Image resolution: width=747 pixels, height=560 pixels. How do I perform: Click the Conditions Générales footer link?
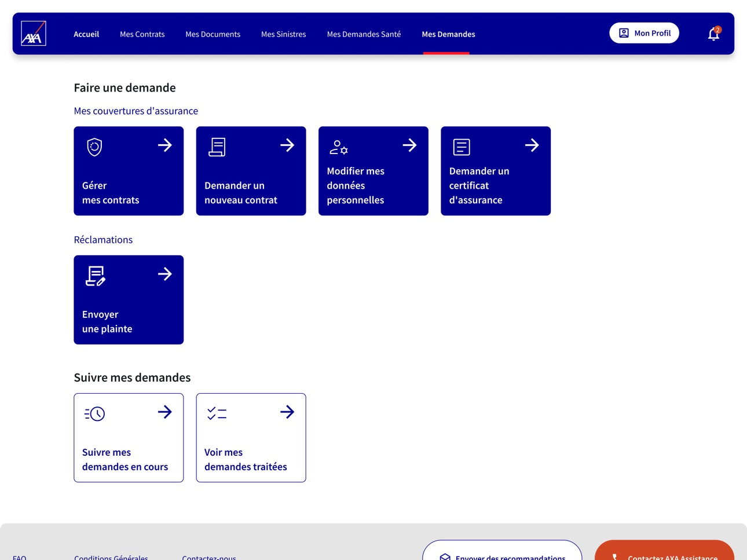pyautogui.click(x=111, y=557)
